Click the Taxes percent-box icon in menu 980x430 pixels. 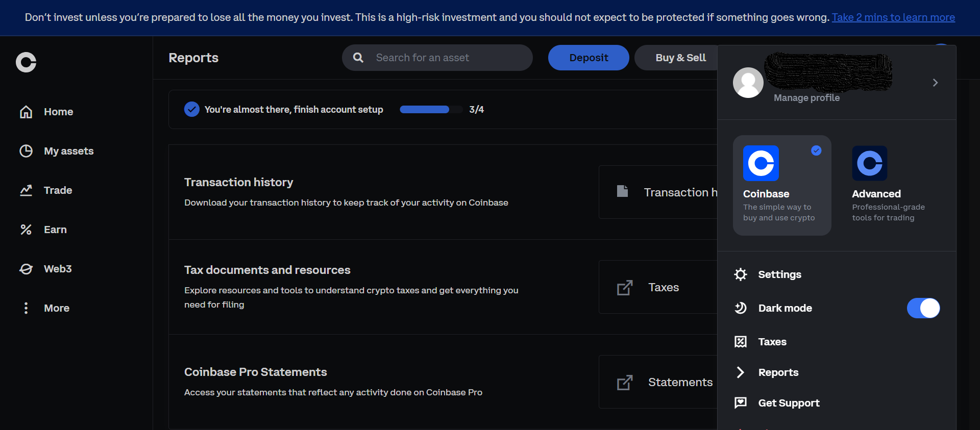[741, 342]
